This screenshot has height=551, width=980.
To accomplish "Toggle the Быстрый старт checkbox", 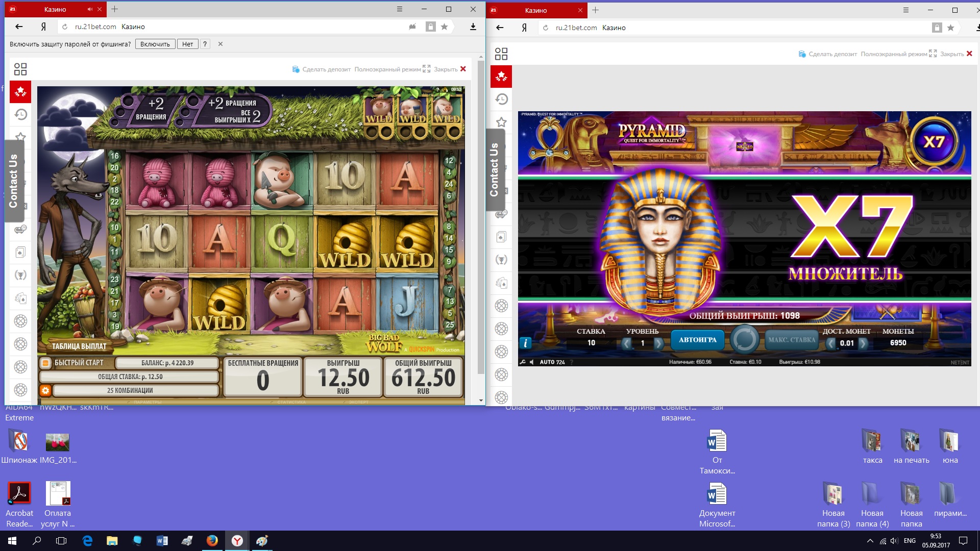I will (45, 363).
